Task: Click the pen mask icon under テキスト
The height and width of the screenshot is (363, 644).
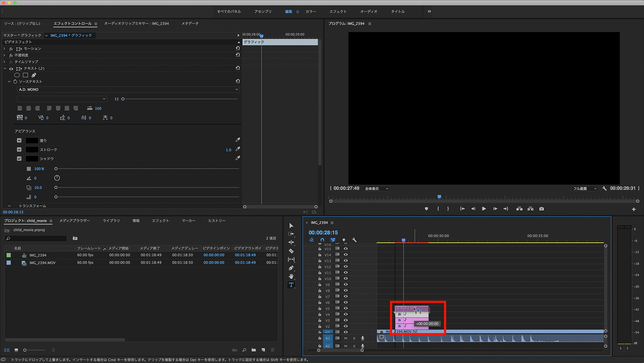Action: pyautogui.click(x=34, y=75)
